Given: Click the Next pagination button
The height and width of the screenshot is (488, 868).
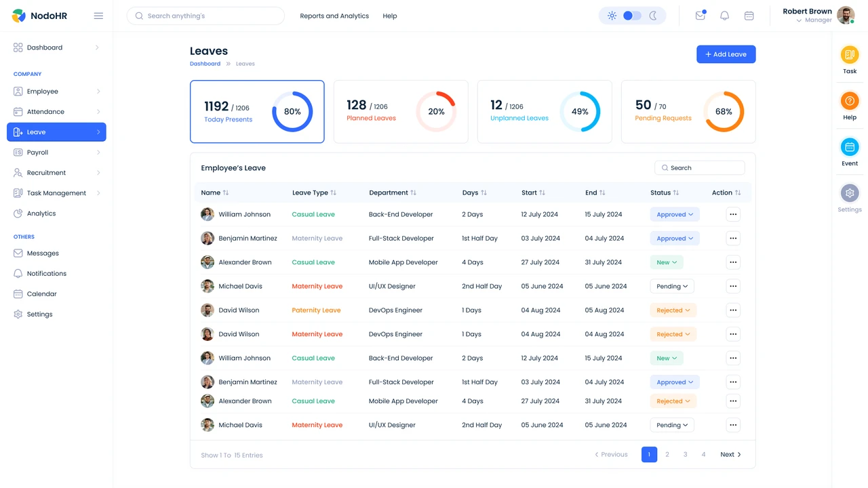Looking at the screenshot, I should point(730,455).
